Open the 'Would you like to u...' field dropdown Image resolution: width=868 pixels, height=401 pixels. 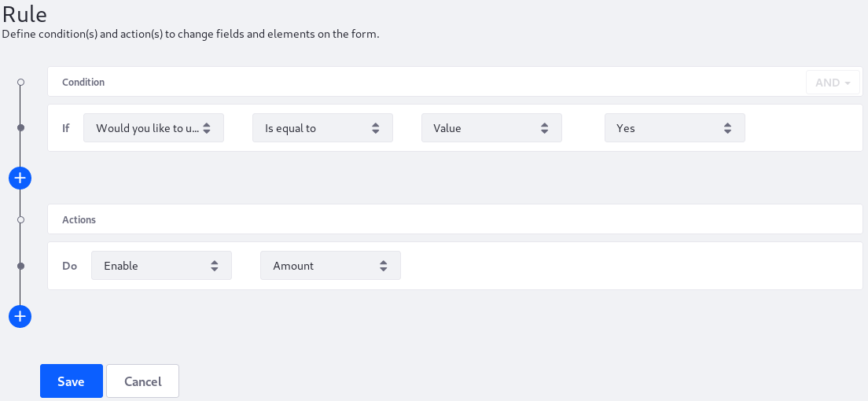153,128
